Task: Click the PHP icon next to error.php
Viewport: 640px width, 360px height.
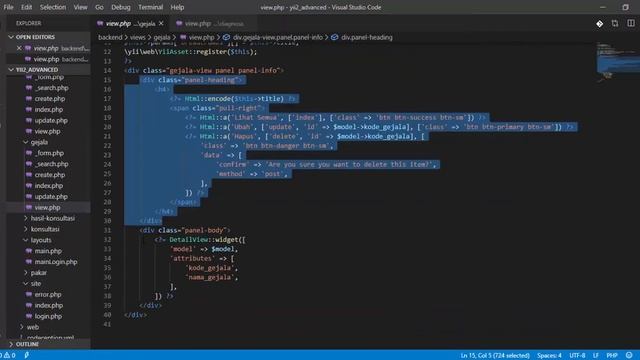Action: (x=29, y=294)
